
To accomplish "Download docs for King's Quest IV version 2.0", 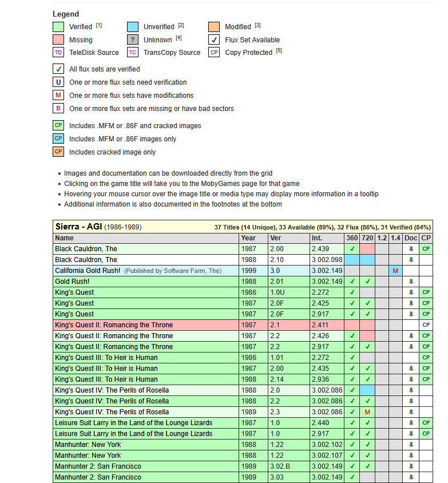I will [x=411, y=390].
